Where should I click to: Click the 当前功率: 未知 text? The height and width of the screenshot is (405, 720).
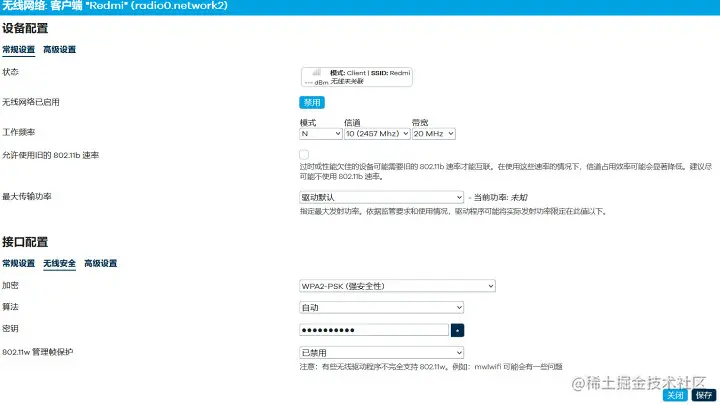pyautogui.click(x=501, y=197)
